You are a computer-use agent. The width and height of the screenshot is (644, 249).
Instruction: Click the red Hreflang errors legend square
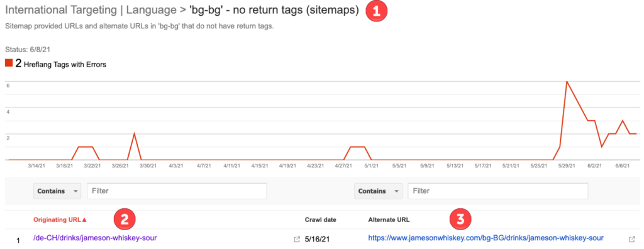(x=9, y=64)
